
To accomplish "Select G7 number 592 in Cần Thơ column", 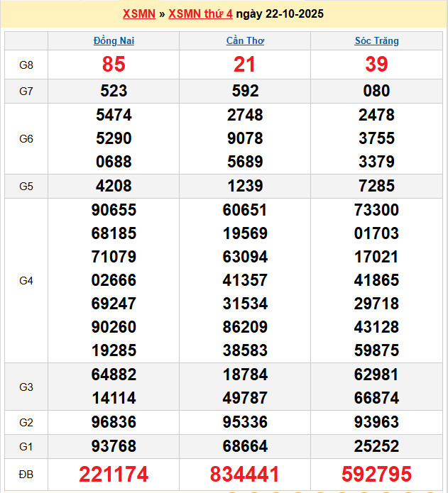I will (245, 91).
